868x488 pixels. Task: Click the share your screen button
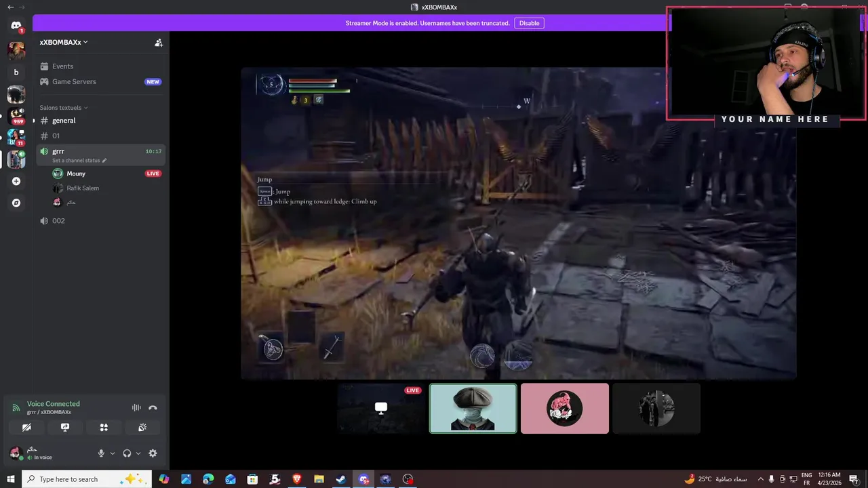click(x=65, y=428)
